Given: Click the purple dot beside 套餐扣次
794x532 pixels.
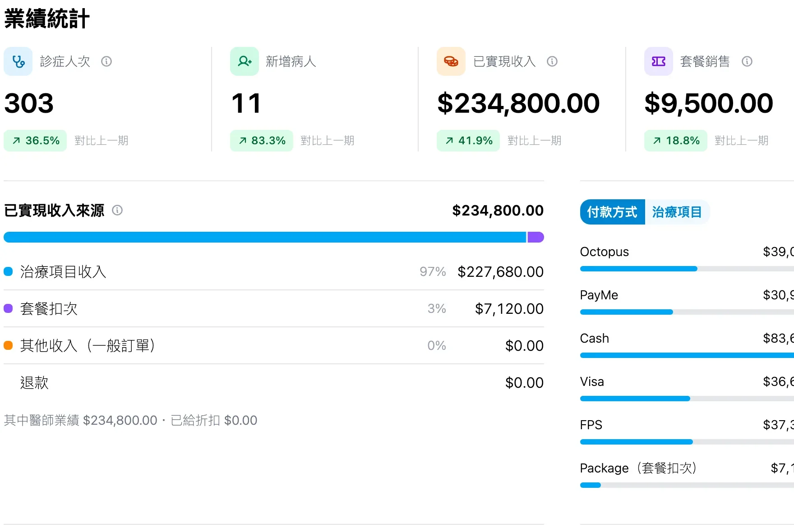Looking at the screenshot, I should [8, 308].
